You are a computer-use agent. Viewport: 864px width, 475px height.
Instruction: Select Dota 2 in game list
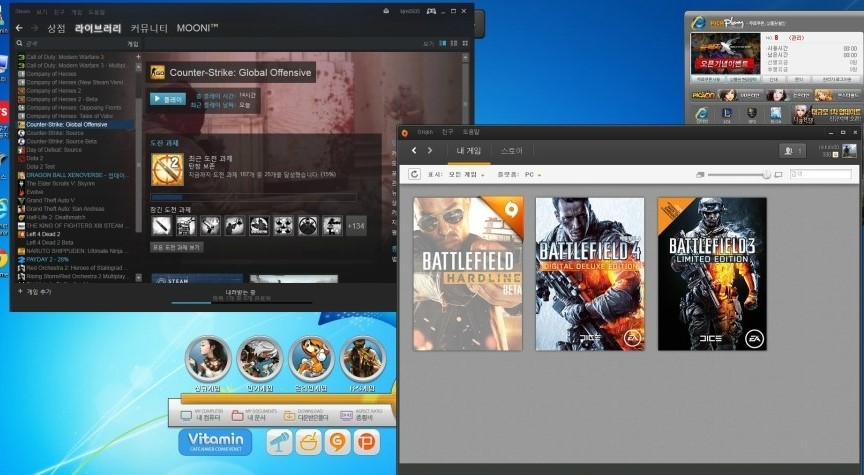coord(35,158)
